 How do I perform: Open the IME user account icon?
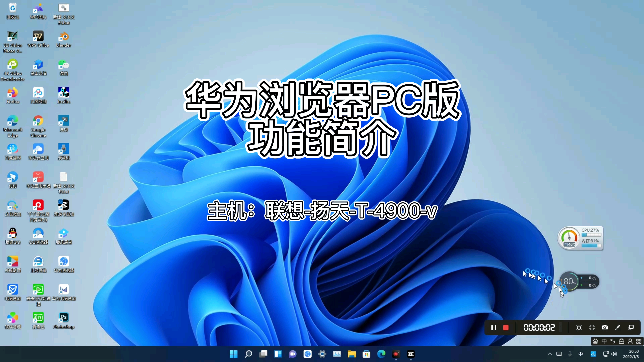click(630, 341)
